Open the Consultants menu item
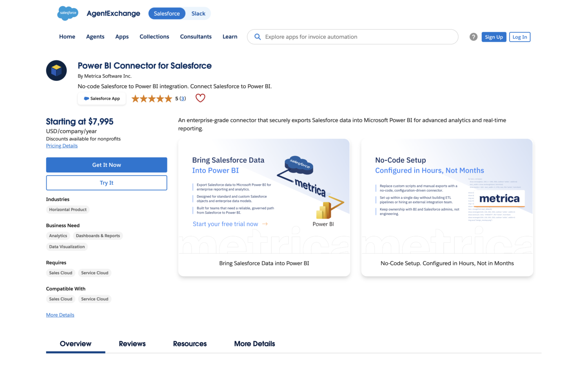 pos(196,37)
